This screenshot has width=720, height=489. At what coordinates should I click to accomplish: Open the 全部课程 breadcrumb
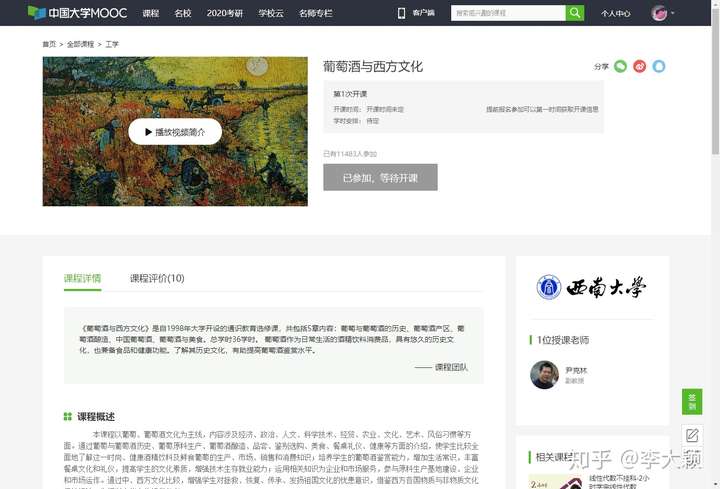coord(80,44)
